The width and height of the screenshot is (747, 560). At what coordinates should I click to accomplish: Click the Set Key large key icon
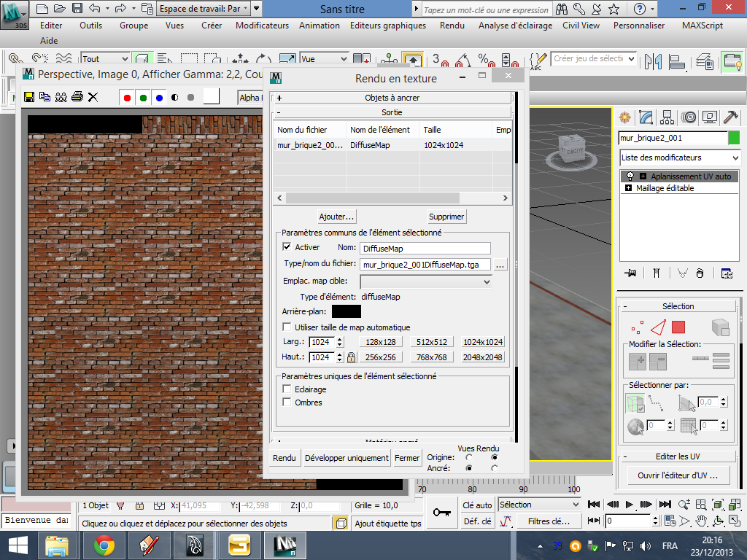point(441,513)
